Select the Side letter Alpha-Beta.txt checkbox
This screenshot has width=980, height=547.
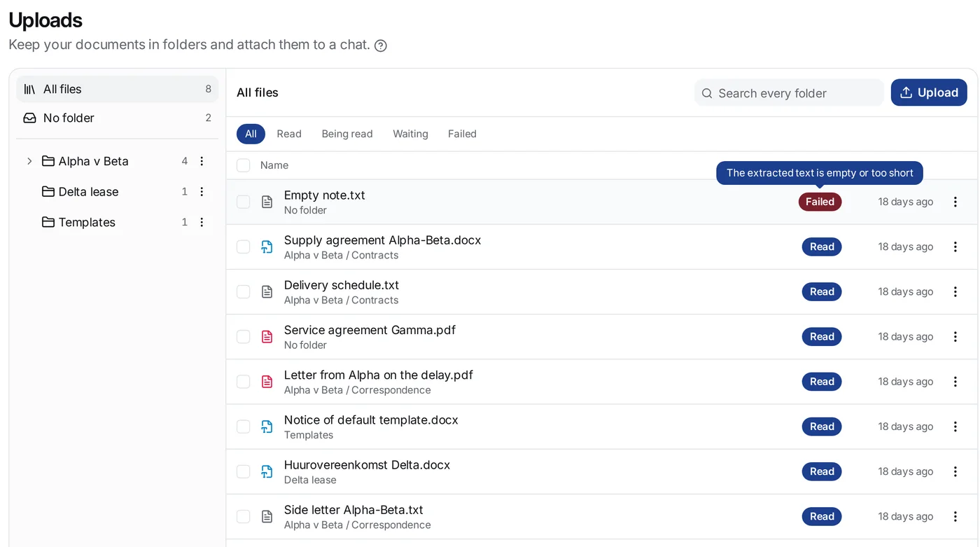coord(243,516)
